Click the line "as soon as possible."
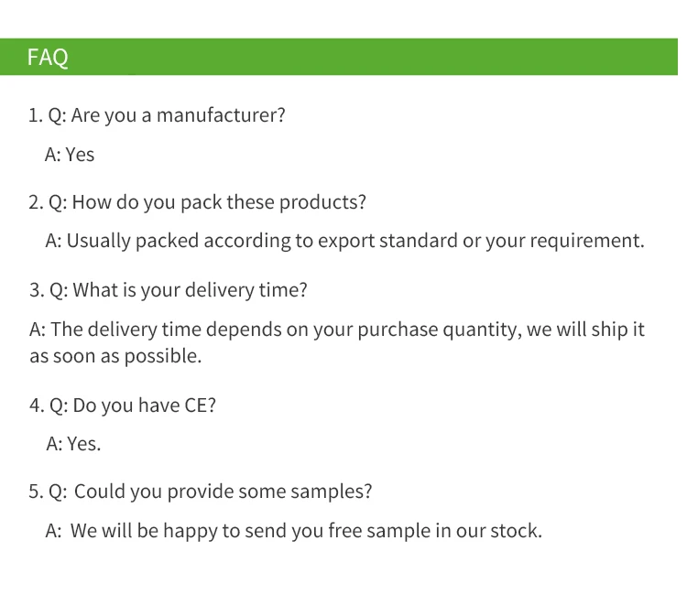Screen dimensions: 687x616 115,356
